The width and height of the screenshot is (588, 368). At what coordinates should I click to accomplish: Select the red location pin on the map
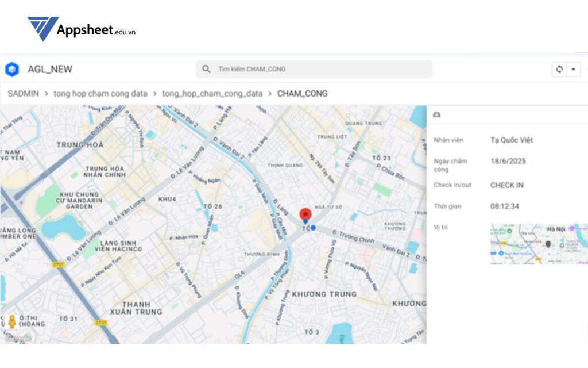(304, 214)
